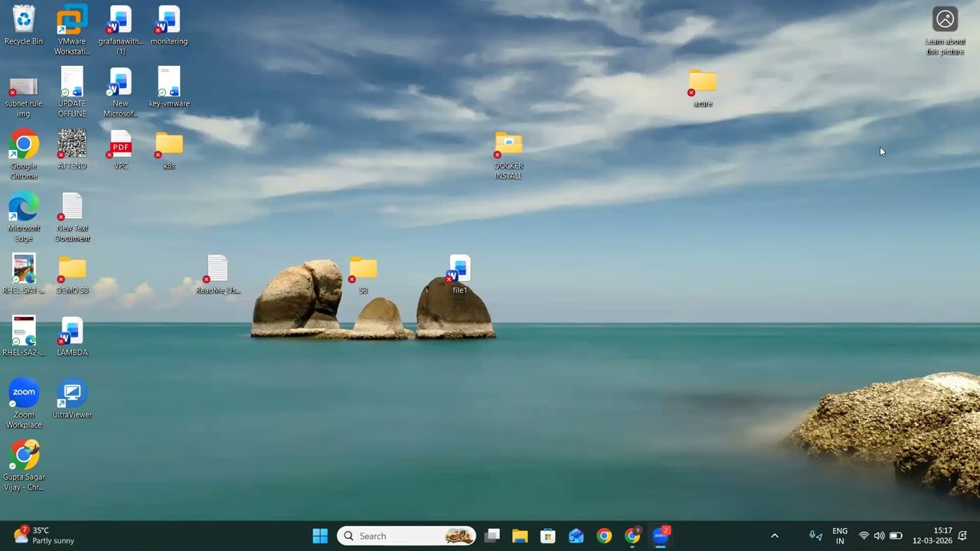Open the Windows Start menu
This screenshot has width=980, height=551.
pos(320,536)
